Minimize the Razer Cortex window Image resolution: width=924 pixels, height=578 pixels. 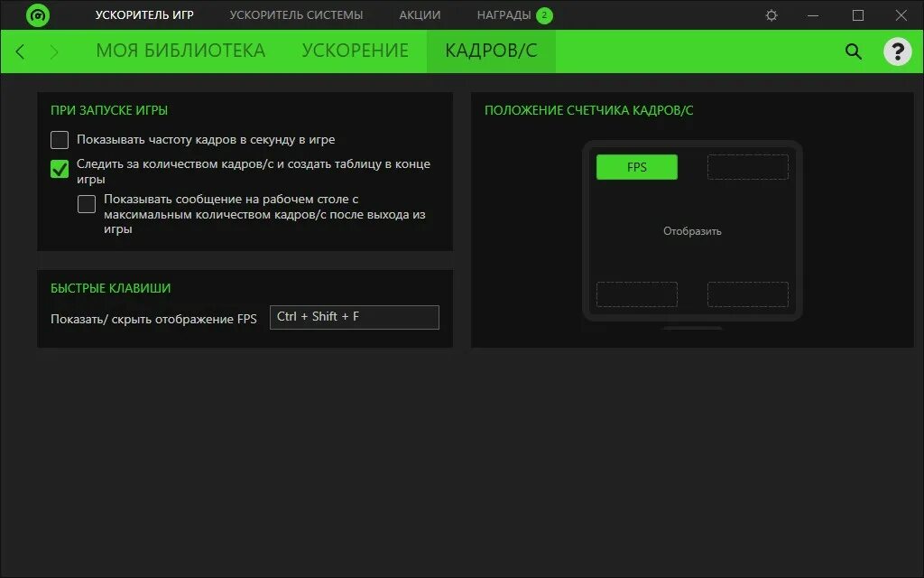click(813, 15)
